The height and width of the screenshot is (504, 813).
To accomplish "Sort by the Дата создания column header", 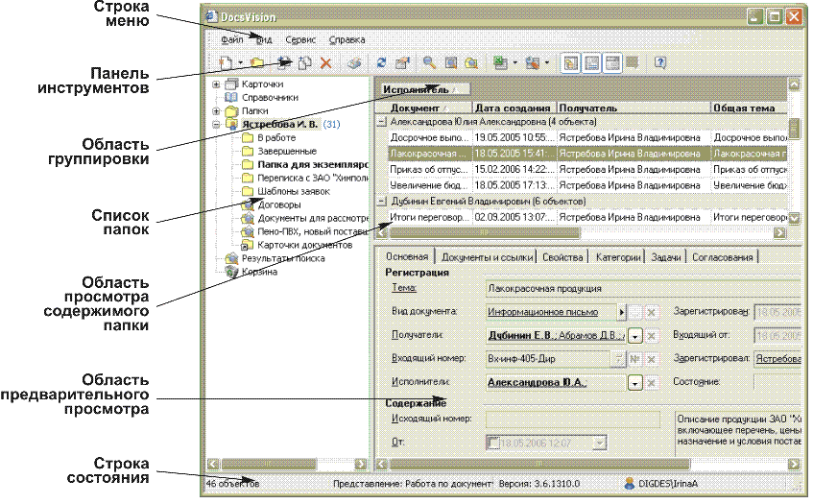I will coord(514,108).
